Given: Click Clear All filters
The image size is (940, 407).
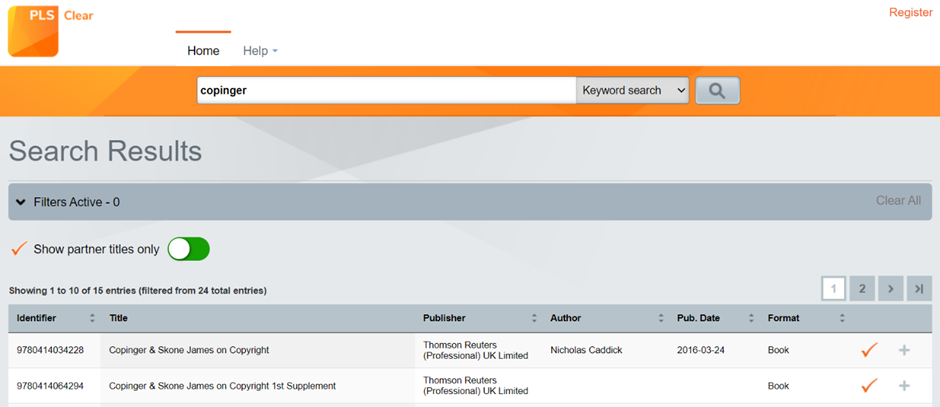Looking at the screenshot, I should [898, 201].
